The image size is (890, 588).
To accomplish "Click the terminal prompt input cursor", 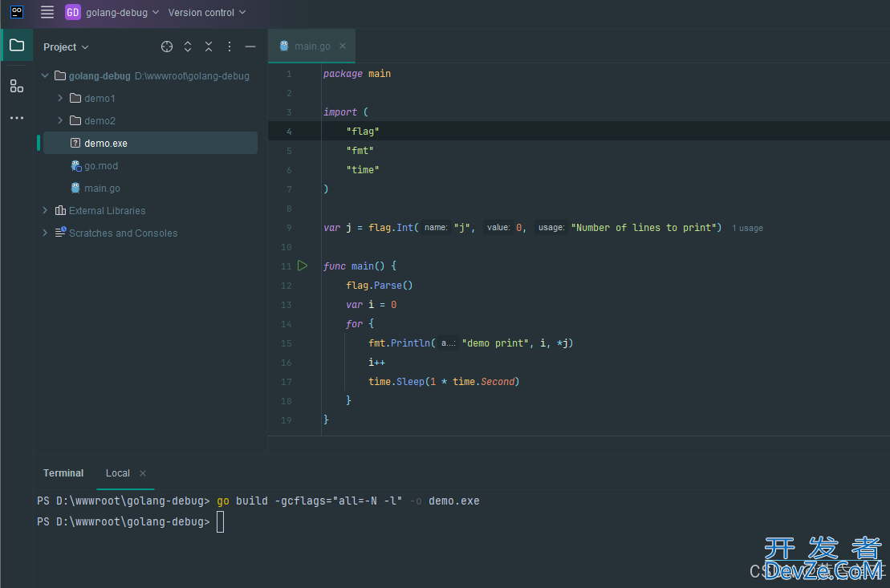I will pos(220,521).
